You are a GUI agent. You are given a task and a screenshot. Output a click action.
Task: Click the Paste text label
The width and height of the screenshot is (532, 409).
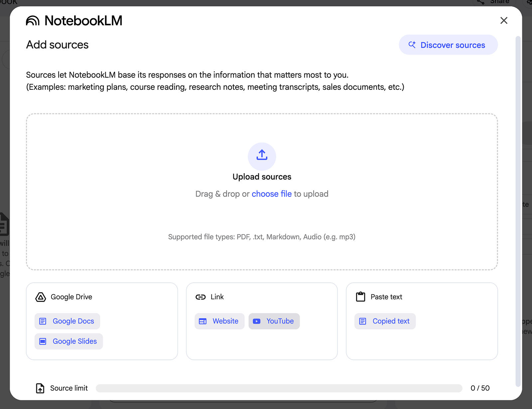click(x=386, y=297)
